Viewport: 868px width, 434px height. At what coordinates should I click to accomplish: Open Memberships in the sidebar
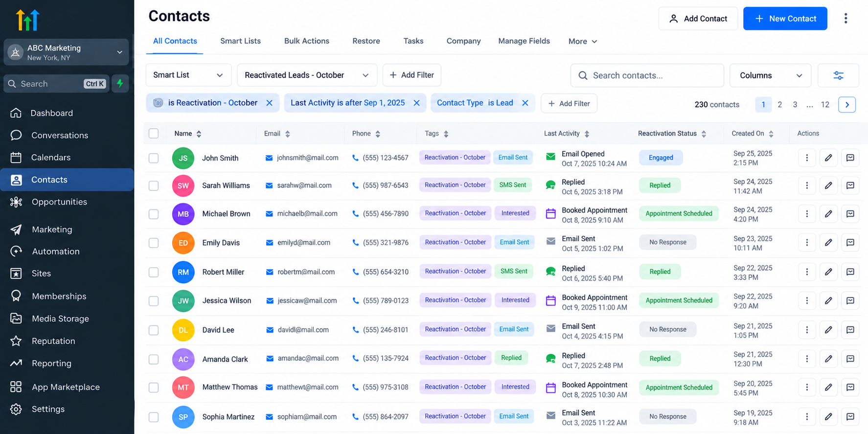pos(59,296)
